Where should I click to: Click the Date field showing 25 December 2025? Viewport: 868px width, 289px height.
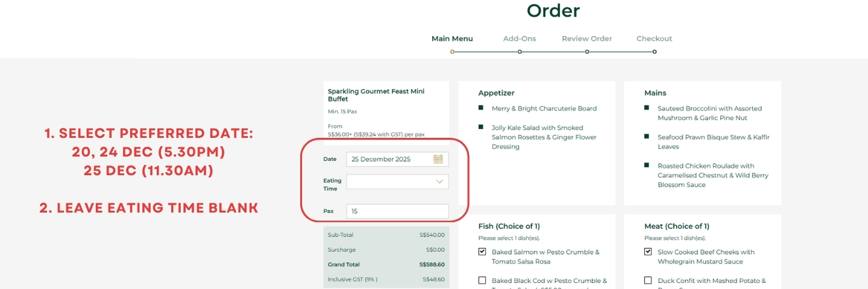[389, 160]
